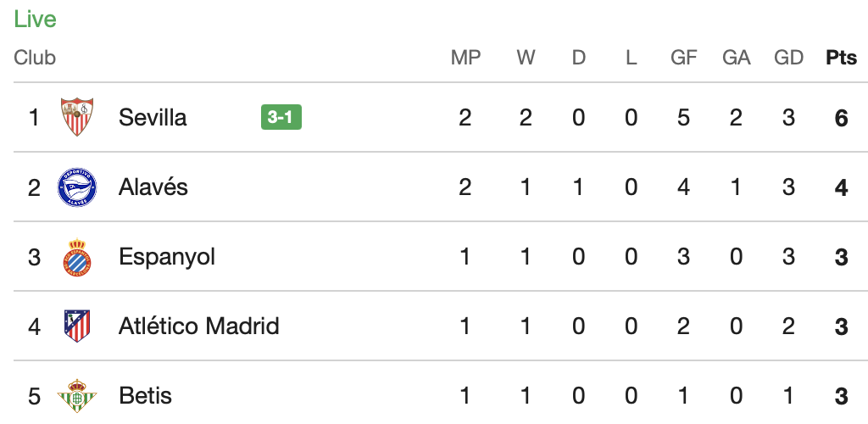Click the Espanyol club crest icon
The width and height of the screenshot is (868, 424).
click(77, 257)
